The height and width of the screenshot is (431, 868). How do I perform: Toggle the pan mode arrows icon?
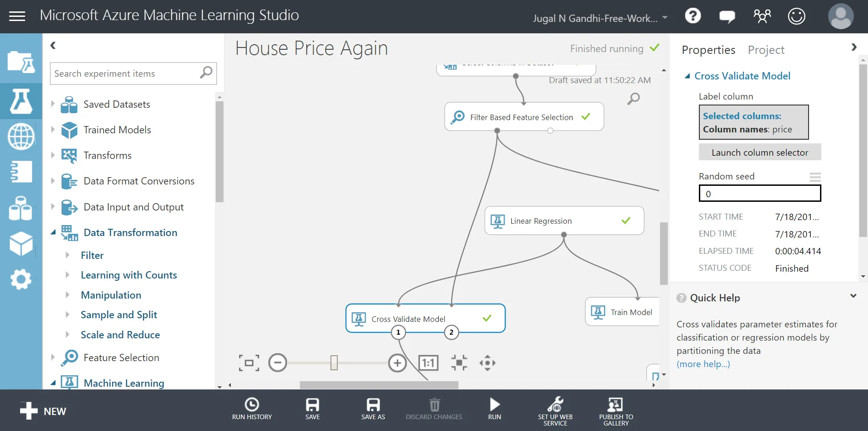tap(487, 363)
